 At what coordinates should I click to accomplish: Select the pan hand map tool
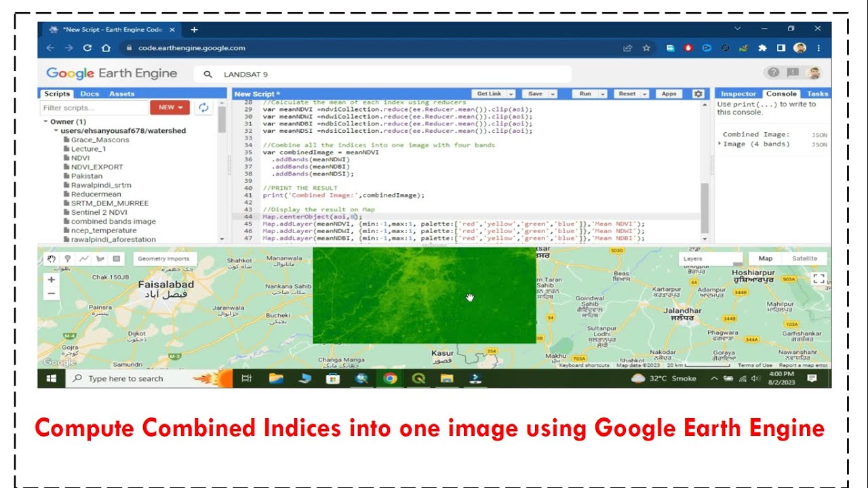tap(52, 258)
